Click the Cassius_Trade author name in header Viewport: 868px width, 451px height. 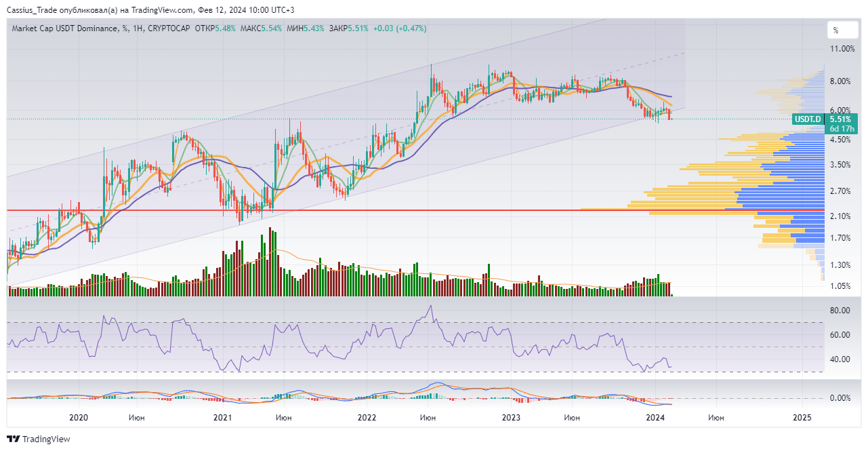click(33, 10)
